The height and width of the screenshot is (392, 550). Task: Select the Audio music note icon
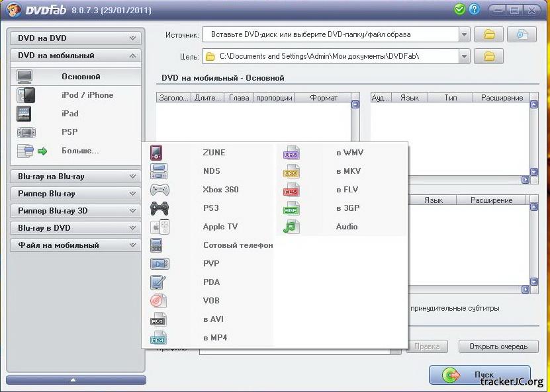point(292,227)
